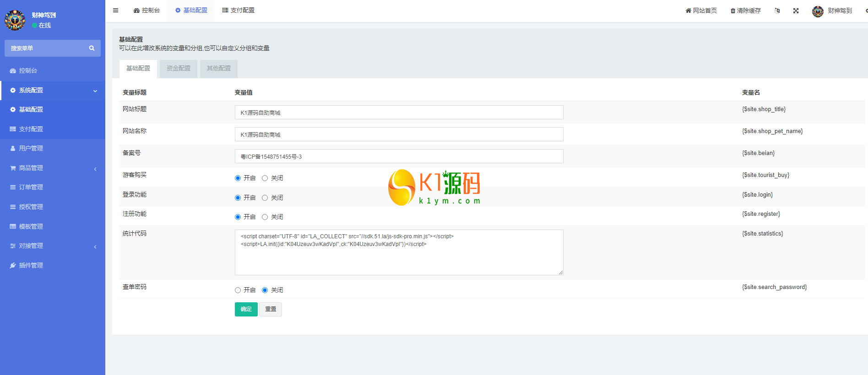Click the 备案号 input field
Screen dimensions: 868x375
(x=399, y=156)
